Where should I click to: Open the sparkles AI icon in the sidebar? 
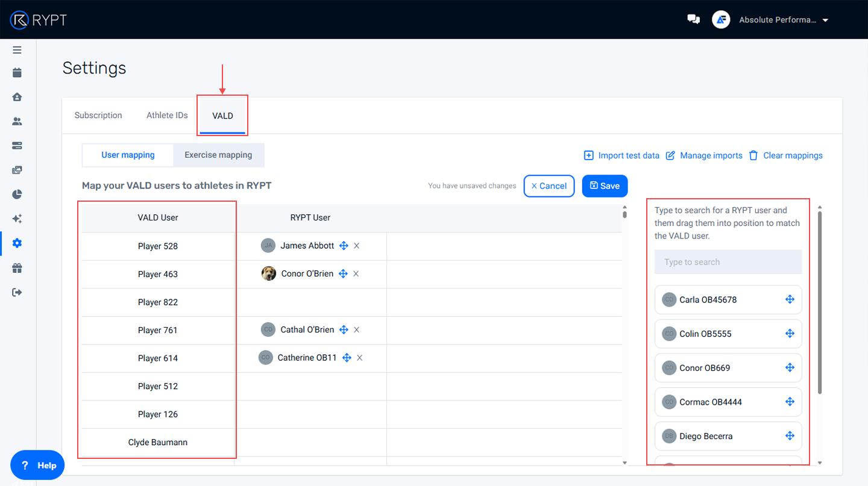(x=17, y=219)
